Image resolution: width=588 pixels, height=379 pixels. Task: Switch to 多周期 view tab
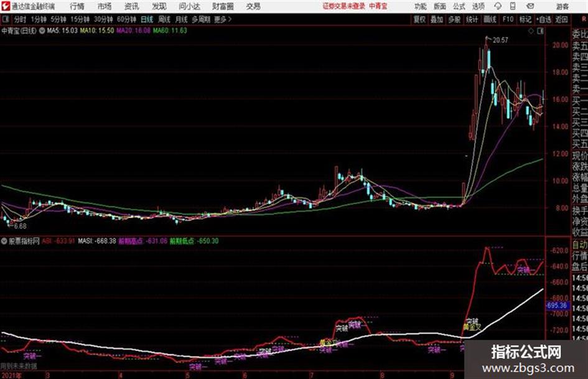201,19
